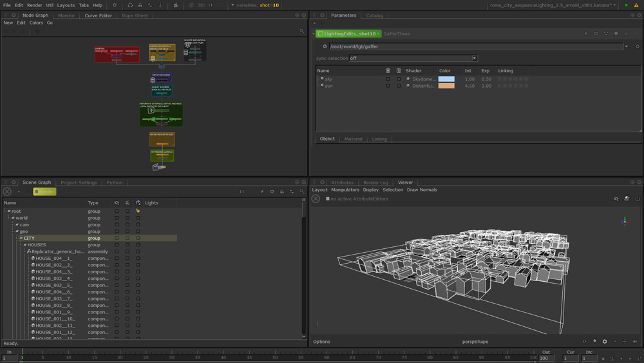The width and height of the screenshot is (644, 363).
Task: Click the Scene Graph vertical scrollbar
Action: [304, 268]
